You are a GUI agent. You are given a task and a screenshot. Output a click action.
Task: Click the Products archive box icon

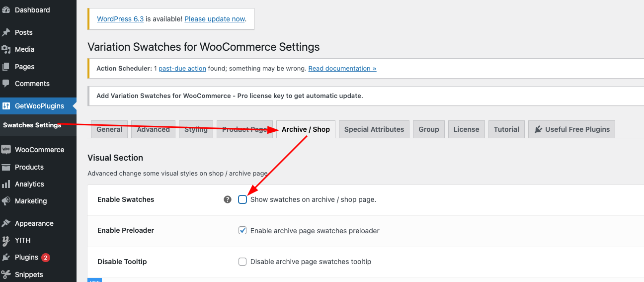click(x=6, y=167)
